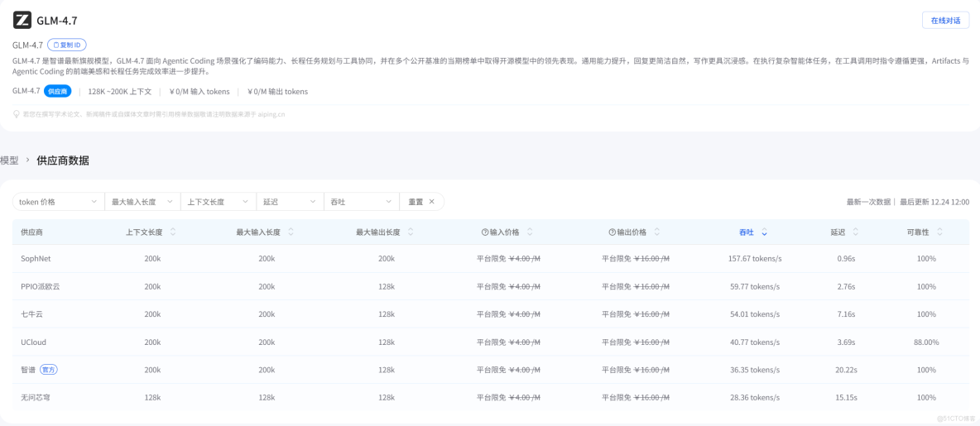Click the 157.67 tokens/s throughput value
The image size is (980, 426).
pos(754,259)
